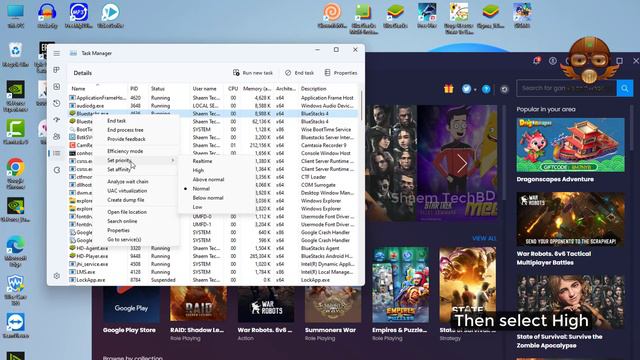
Task: Click VIEW ALL link in BlueStacks
Action: [484, 238]
